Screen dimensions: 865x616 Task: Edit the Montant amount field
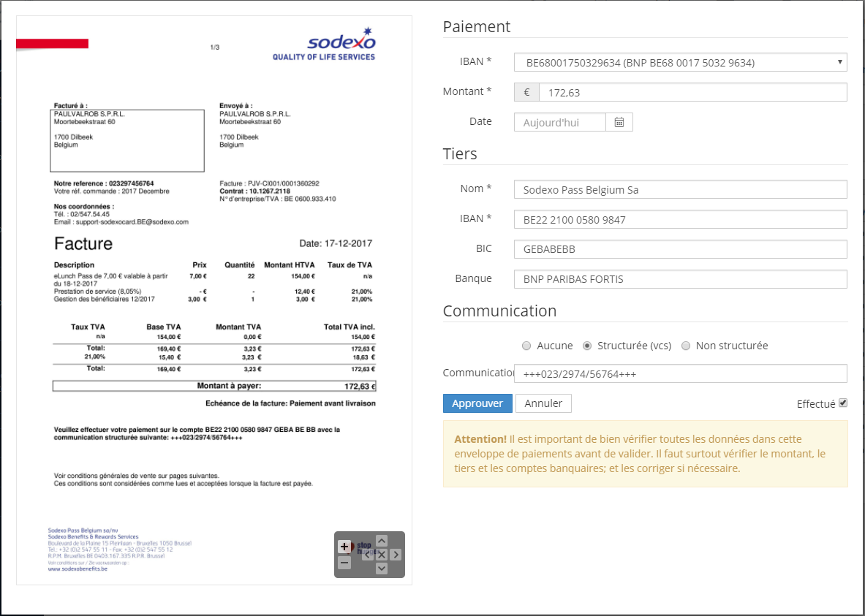693,92
